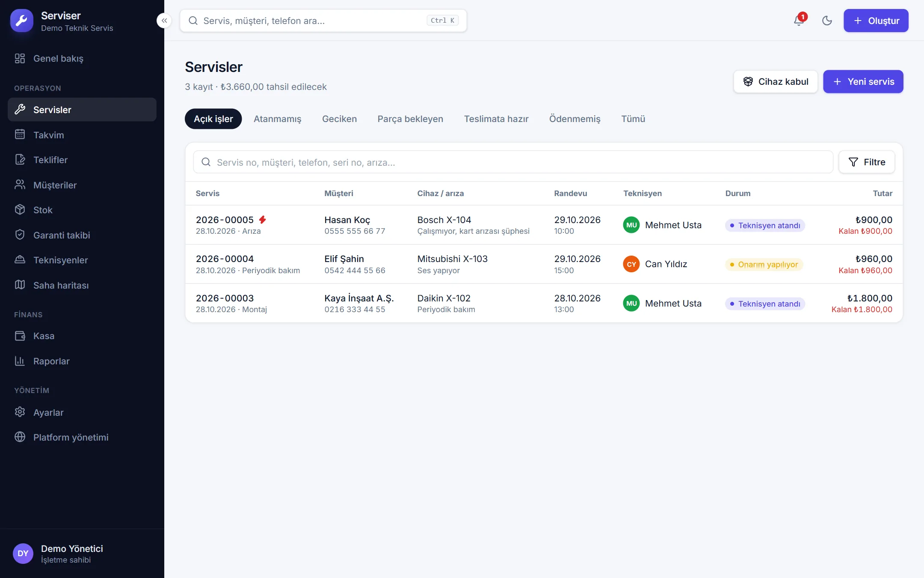
Task: Open Platform yönetimi globe icon
Action: pyautogui.click(x=20, y=437)
